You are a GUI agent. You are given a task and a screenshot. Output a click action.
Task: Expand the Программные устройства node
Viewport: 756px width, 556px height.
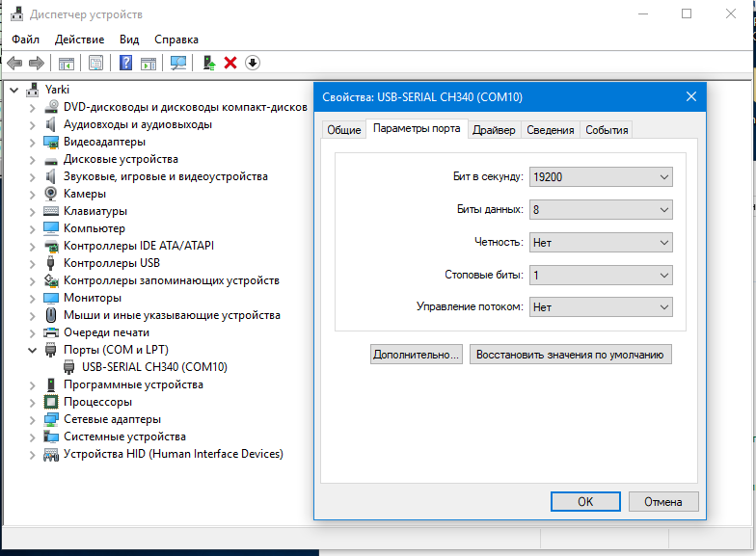33,384
